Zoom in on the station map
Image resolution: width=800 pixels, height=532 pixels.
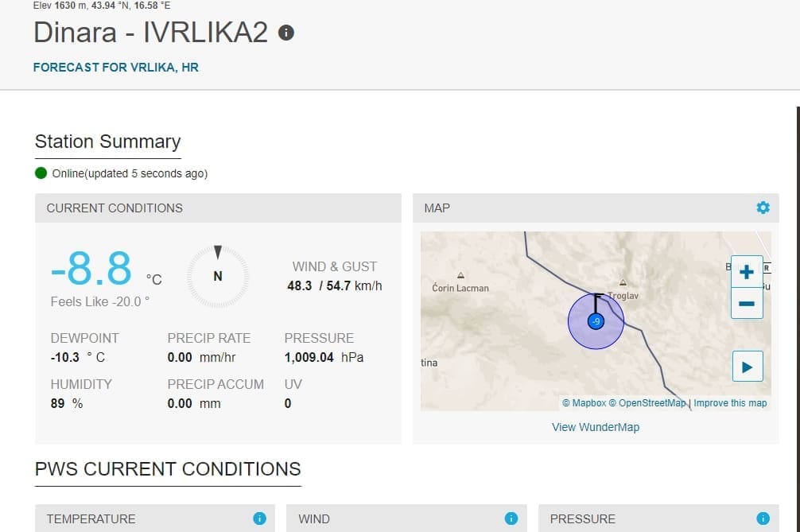pyautogui.click(x=746, y=272)
